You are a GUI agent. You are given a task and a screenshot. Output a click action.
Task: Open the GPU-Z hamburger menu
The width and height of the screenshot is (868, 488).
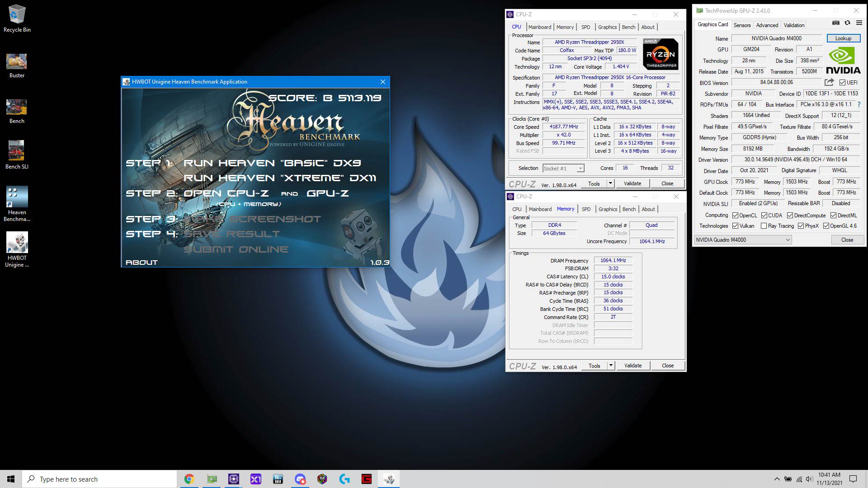click(x=859, y=23)
